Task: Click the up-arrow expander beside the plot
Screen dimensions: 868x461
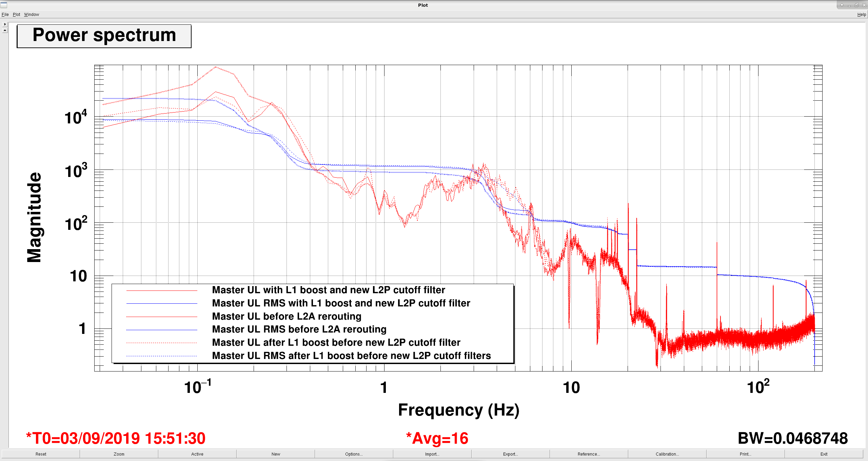Action: coord(5,30)
